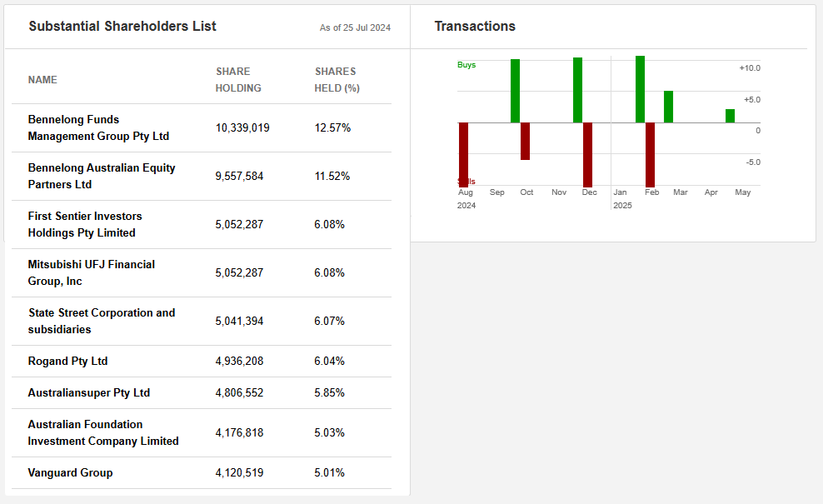The image size is (823, 504).
Task: Click the Substantial Shareholders List heading
Action: click(122, 27)
